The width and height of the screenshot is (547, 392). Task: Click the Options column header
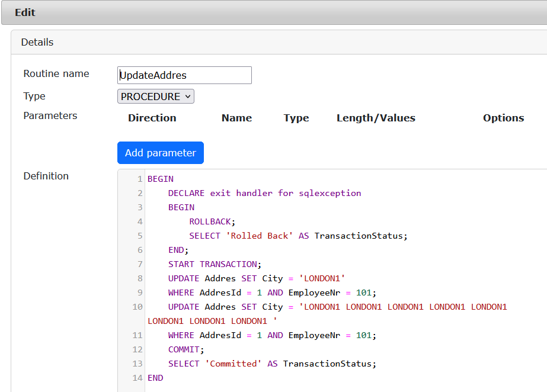pos(503,118)
